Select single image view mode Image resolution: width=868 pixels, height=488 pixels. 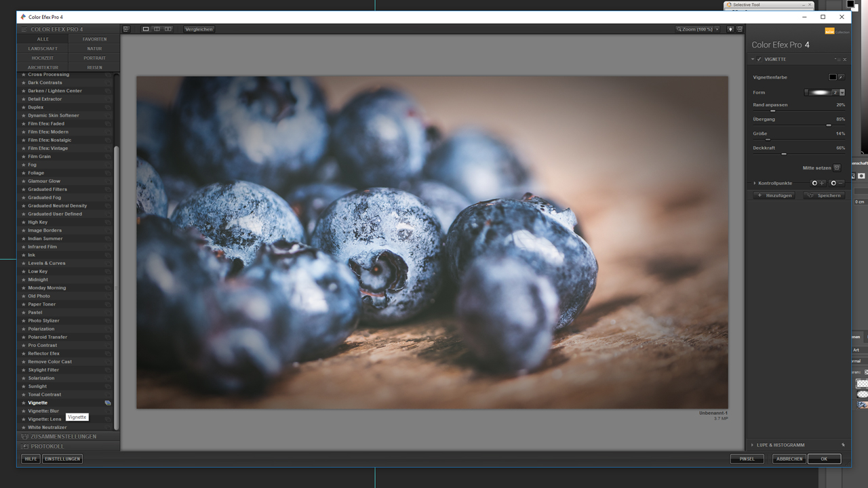click(146, 29)
